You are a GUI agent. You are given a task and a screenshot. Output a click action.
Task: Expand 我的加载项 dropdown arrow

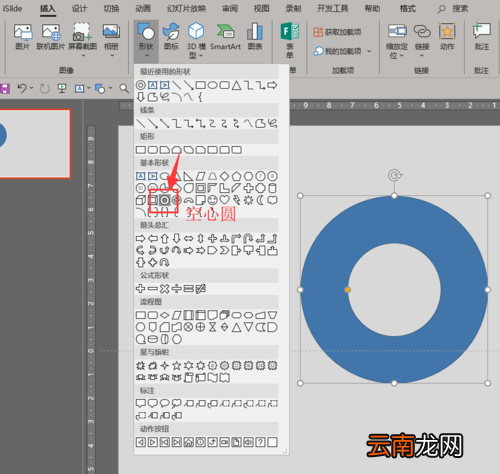pyautogui.click(x=369, y=51)
